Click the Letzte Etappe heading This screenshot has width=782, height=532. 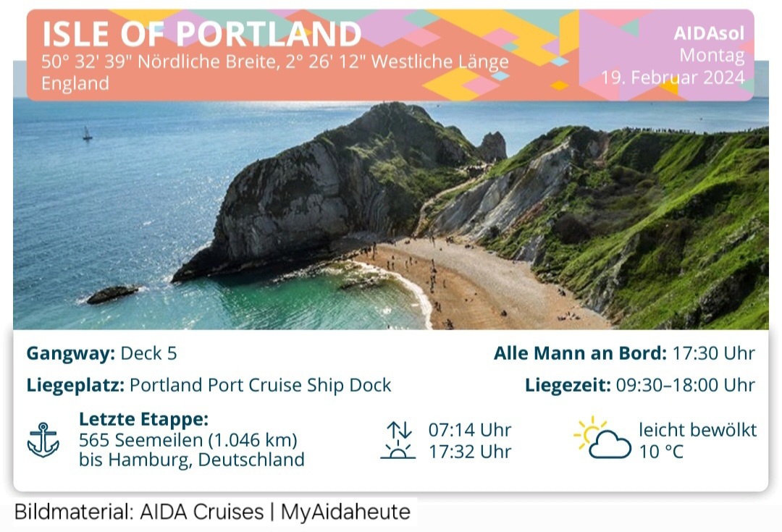click(143, 419)
